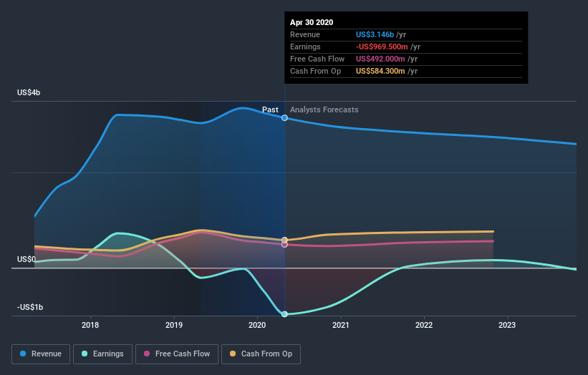Click the Cash From Op label in tooltip
The image size is (588, 375).
[x=315, y=71]
